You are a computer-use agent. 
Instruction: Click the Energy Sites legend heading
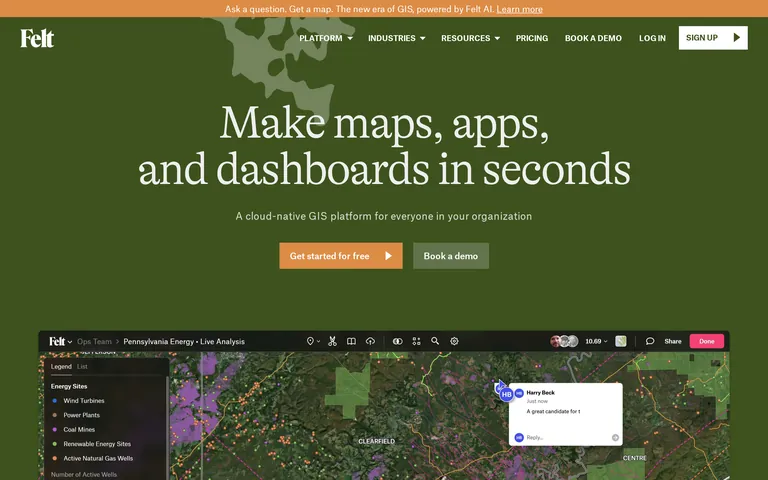(x=69, y=386)
